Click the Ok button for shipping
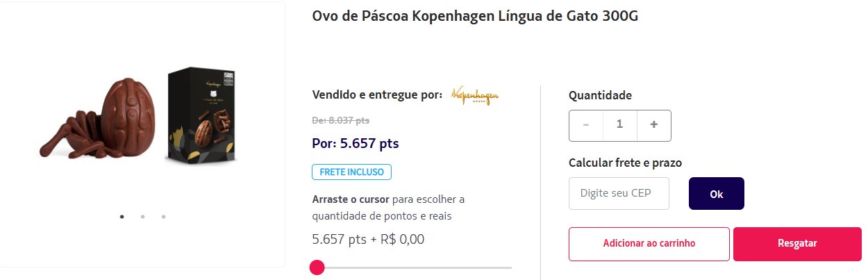The image size is (868, 280). (717, 193)
